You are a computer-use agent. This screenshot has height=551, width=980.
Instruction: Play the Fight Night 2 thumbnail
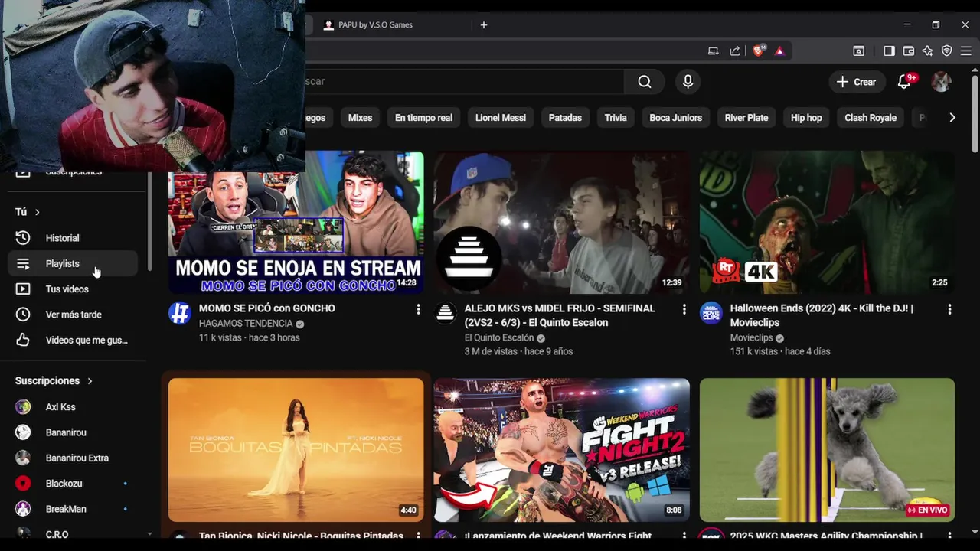click(x=561, y=450)
